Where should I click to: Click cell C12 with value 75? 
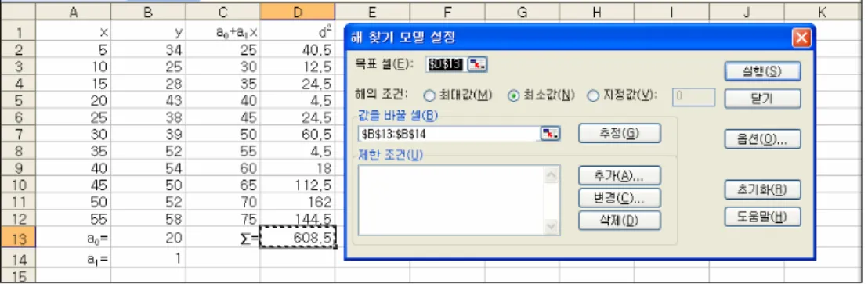[x=223, y=219]
